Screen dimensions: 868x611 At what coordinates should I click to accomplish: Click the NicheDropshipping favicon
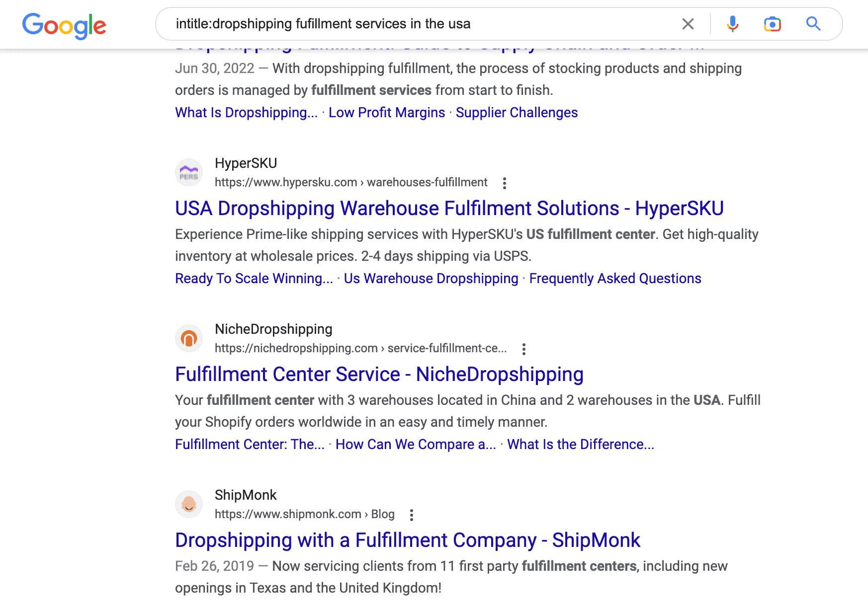[189, 338]
